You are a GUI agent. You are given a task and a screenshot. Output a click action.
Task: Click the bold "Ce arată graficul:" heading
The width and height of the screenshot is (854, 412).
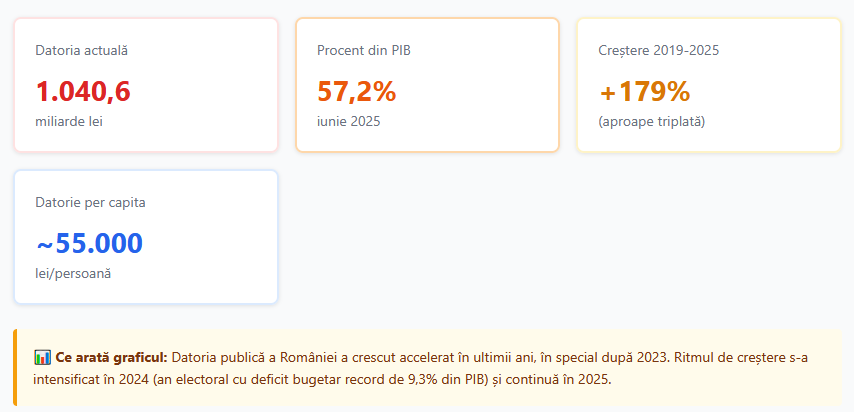tap(112, 357)
